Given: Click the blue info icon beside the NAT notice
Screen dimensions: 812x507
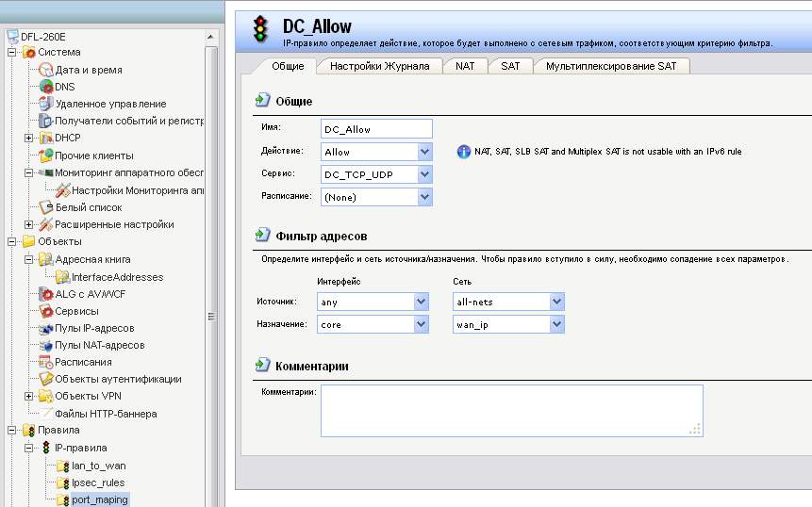Looking at the screenshot, I should pos(463,152).
